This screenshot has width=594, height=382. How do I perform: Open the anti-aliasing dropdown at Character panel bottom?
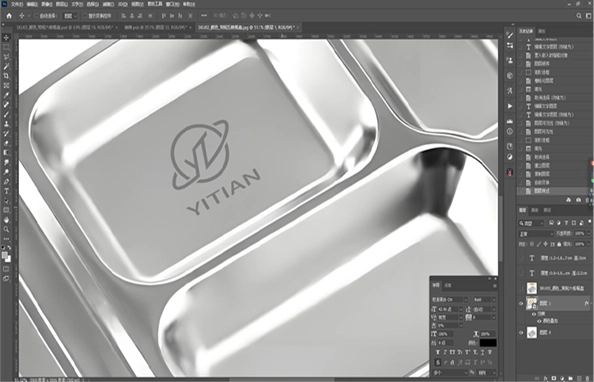486,373
